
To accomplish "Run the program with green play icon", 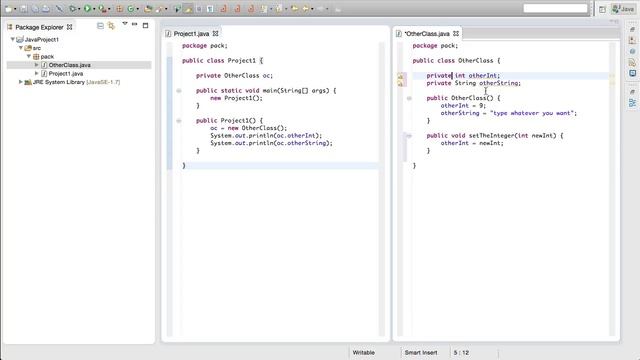I will (87, 9).
